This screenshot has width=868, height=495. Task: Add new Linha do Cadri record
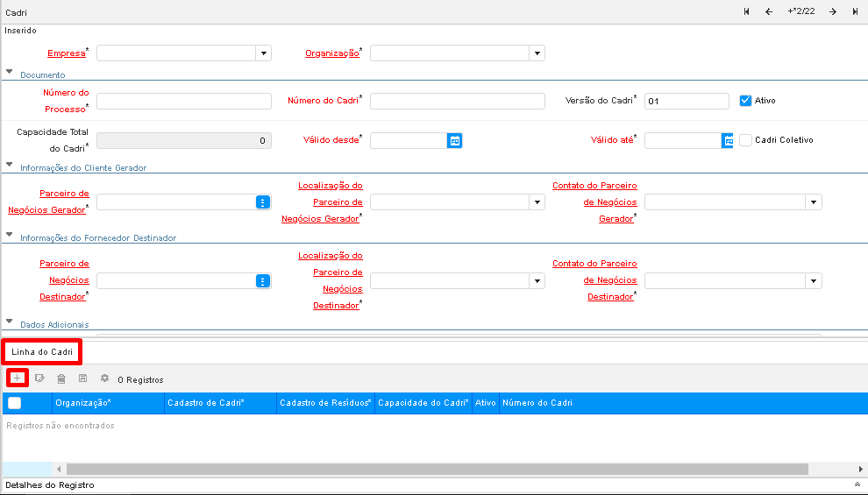[x=18, y=378]
